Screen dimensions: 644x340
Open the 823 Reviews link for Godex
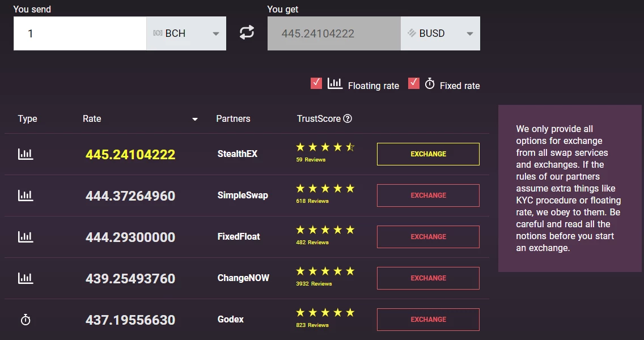coord(312,325)
